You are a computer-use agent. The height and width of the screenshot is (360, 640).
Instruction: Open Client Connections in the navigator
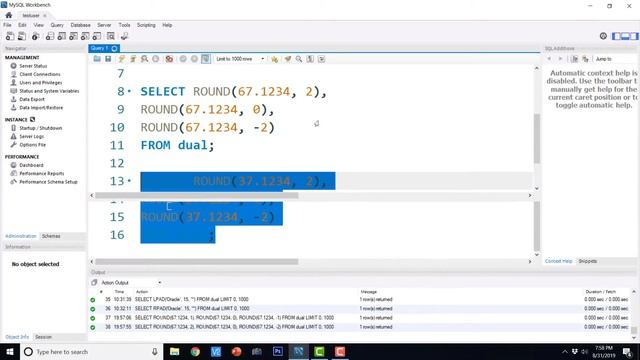[x=40, y=74]
